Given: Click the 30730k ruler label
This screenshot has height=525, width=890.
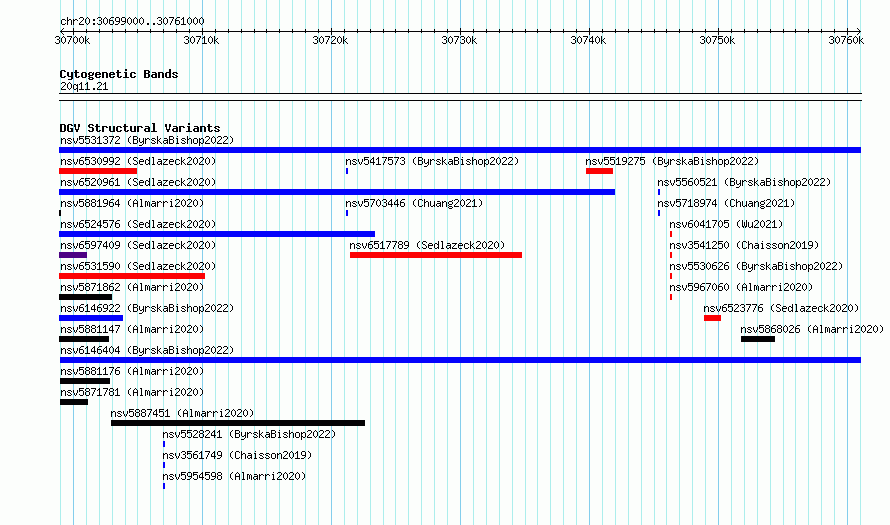Looking at the screenshot, I should pyautogui.click(x=459, y=40).
